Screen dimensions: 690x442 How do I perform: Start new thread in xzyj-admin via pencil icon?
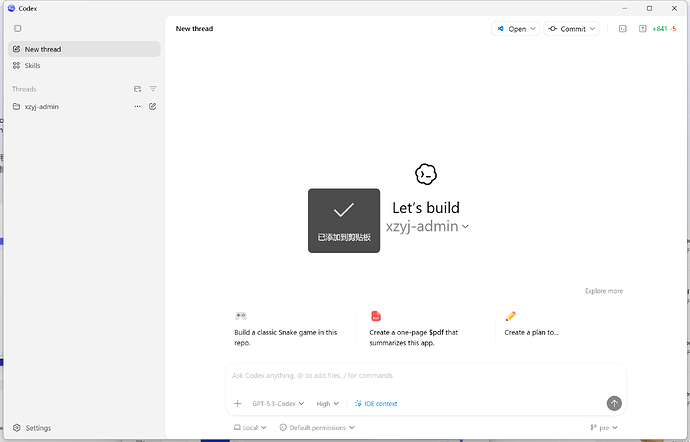[x=153, y=107]
